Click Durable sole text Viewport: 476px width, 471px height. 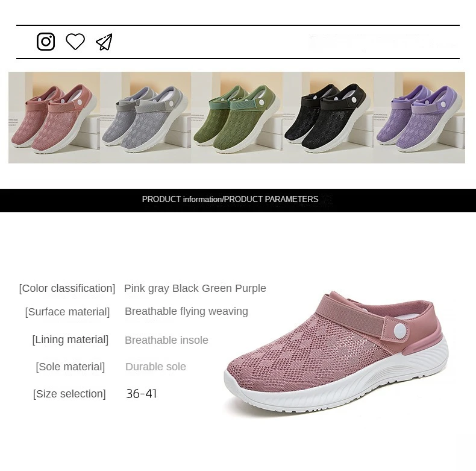(155, 367)
